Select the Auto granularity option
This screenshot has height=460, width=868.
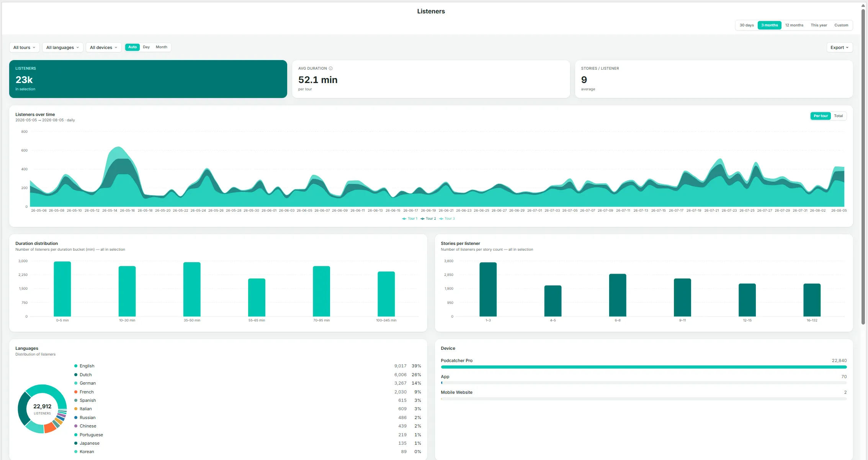click(132, 47)
